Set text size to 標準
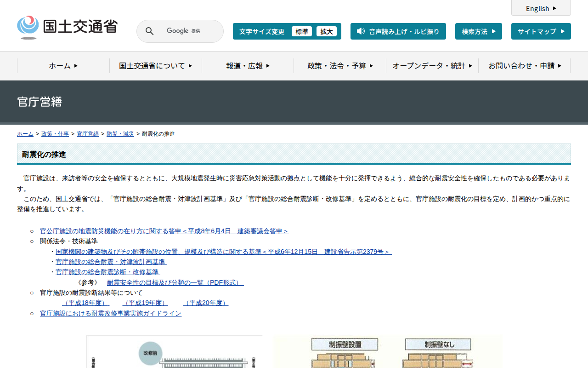Screen dimensions: 588x368 coord(302,31)
